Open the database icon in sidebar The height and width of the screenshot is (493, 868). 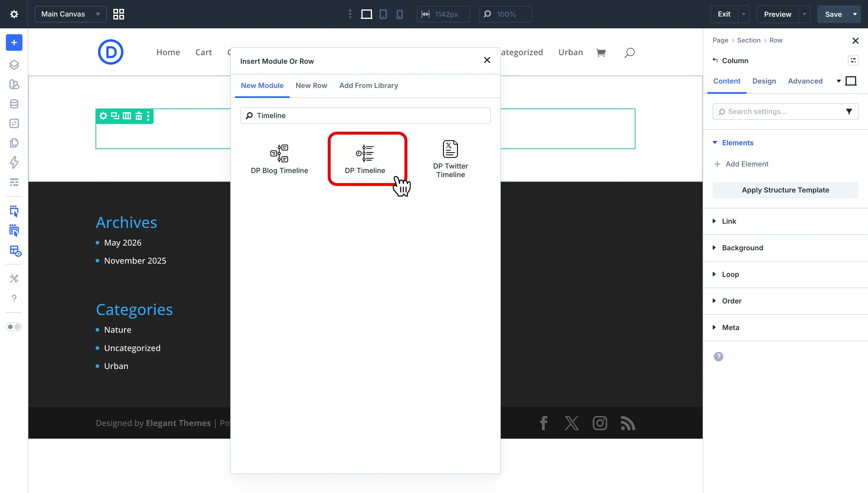click(x=14, y=104)
